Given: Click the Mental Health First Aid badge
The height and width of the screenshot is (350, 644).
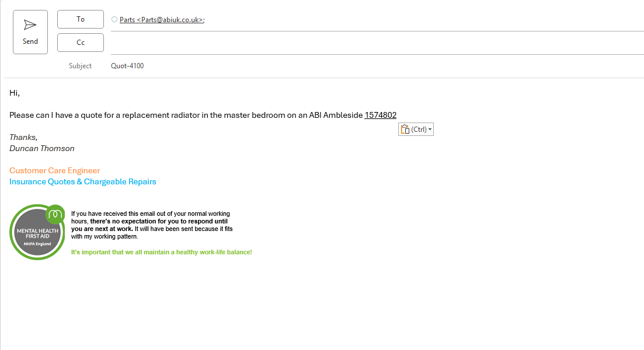Looking at the screenshot, I should [x=37, y=232].
